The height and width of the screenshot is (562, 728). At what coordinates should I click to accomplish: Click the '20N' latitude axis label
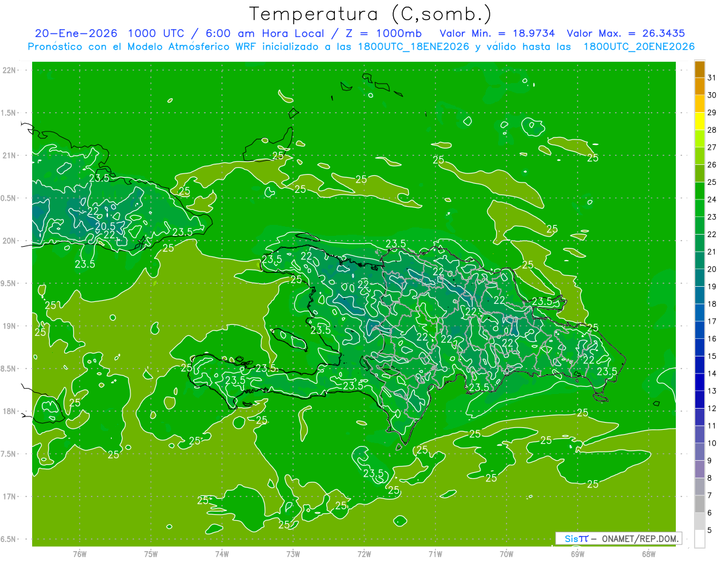coord(9,241)
